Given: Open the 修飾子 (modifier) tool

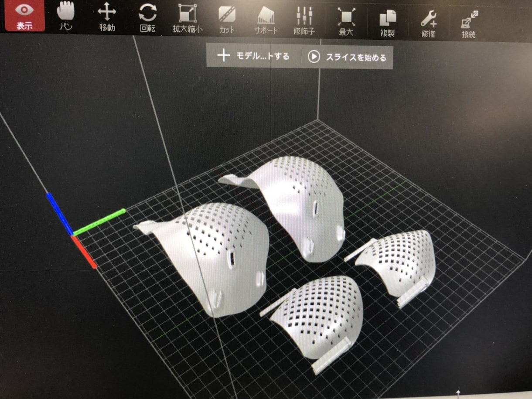Looking at the screenshot, I should (x=304, y=20).
